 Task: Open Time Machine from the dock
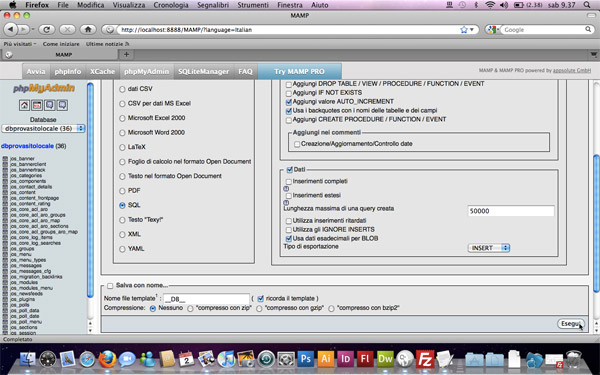266,359
